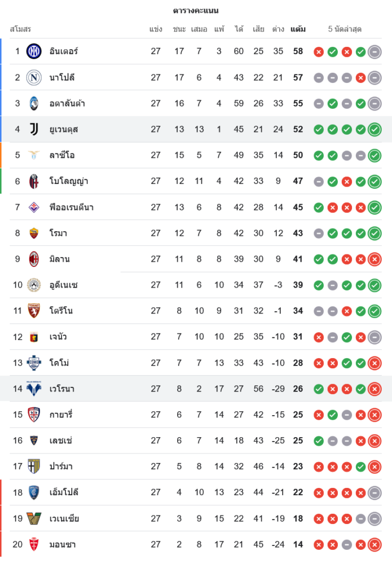
Task: Click Milan's latest match loss indicator
Action: point(375,259)
